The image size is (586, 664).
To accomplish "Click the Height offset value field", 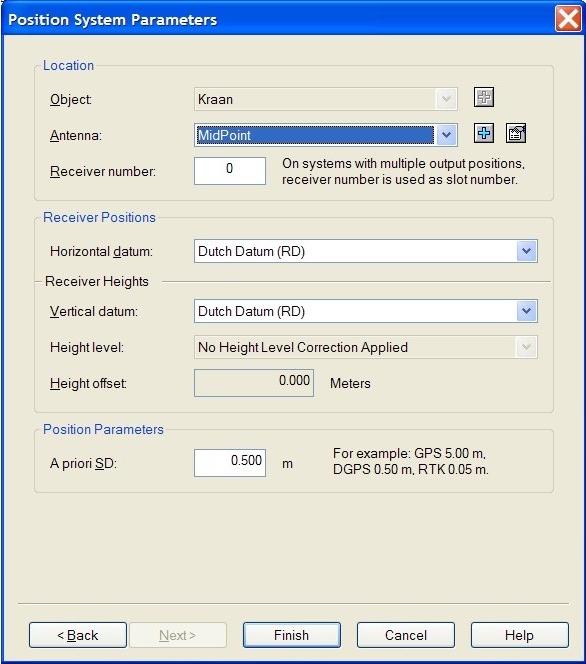I will tap(254, 383).
